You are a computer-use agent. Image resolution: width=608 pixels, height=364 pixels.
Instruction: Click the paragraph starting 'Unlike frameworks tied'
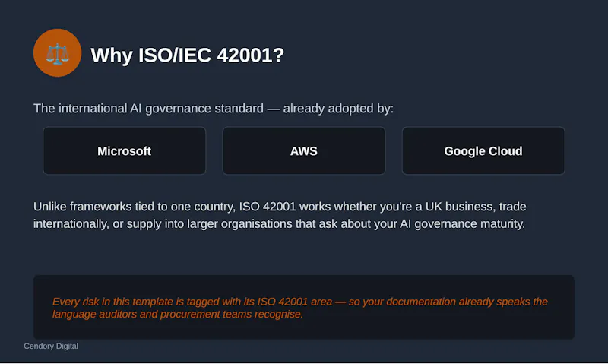(x=280, y=215)
